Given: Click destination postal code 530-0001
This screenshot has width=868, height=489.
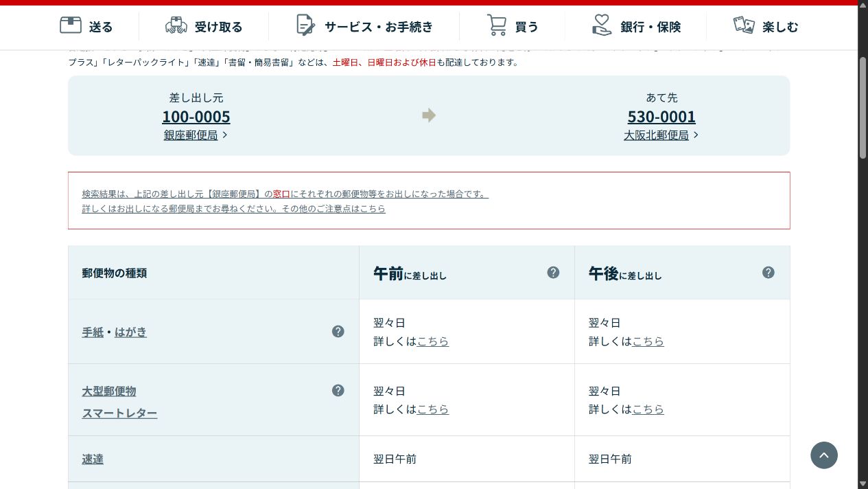Looking at the screenshot, I should [x=661, y=117].
